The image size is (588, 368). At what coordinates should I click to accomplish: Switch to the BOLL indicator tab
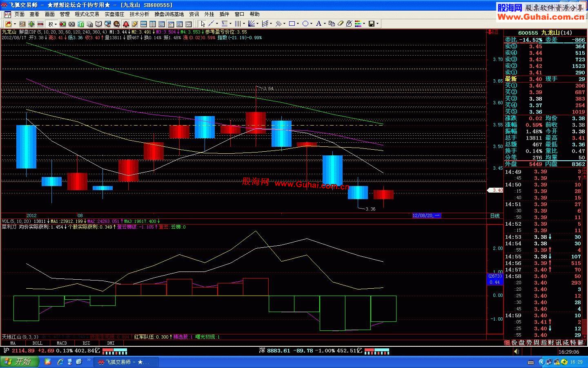(x=38, y=343)
